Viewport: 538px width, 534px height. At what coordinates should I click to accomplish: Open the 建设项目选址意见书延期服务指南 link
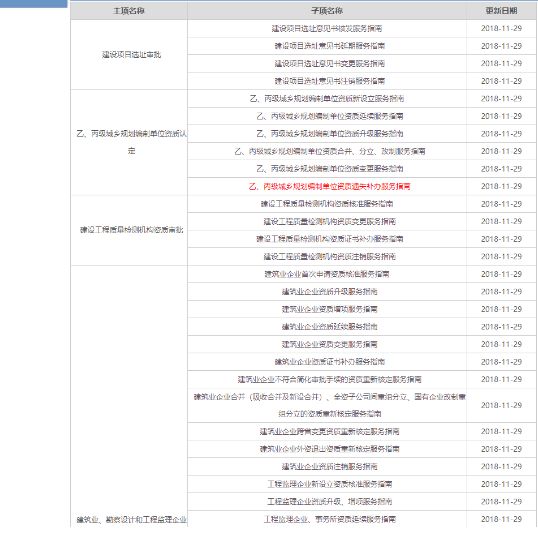[x=329, y=46]
